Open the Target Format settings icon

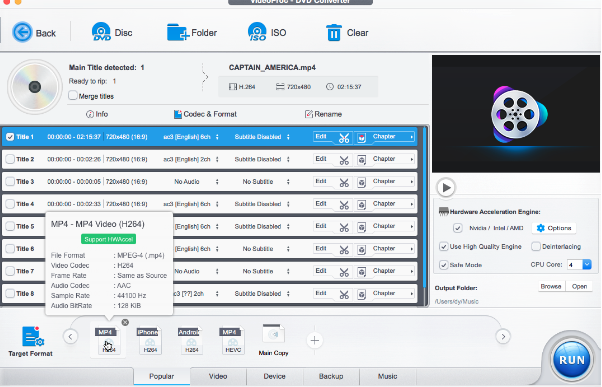[32, 337]
